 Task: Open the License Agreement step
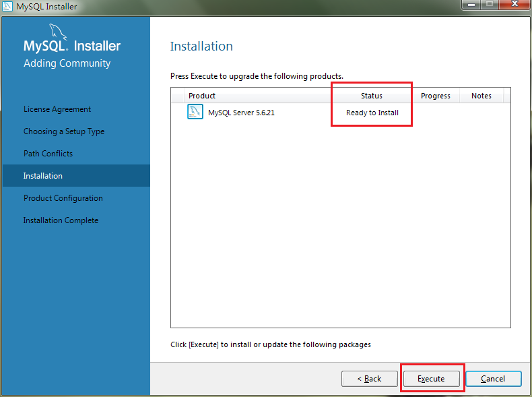coord(57,109)
